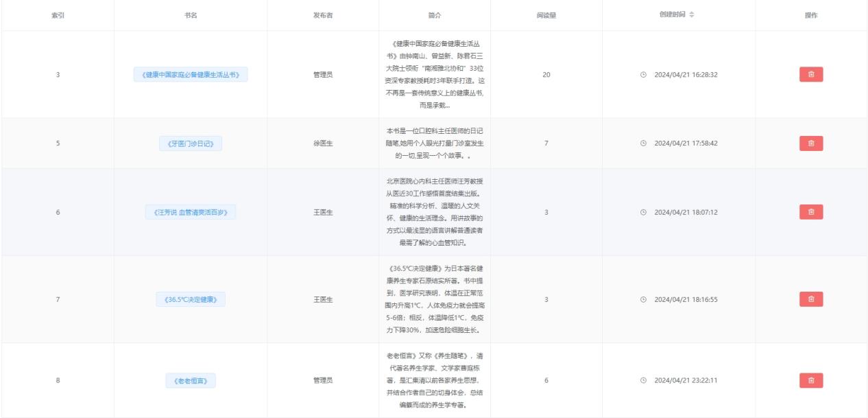
Task: Click the clock icon beside 2024/04/21 18:16:55
Action: [643, 299]
